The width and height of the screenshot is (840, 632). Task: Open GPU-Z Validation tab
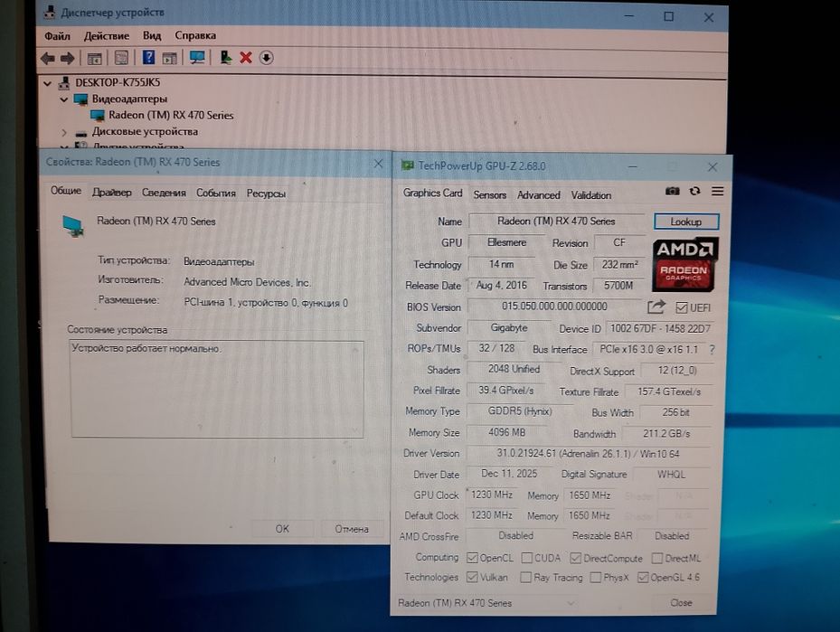click(590, 195)
